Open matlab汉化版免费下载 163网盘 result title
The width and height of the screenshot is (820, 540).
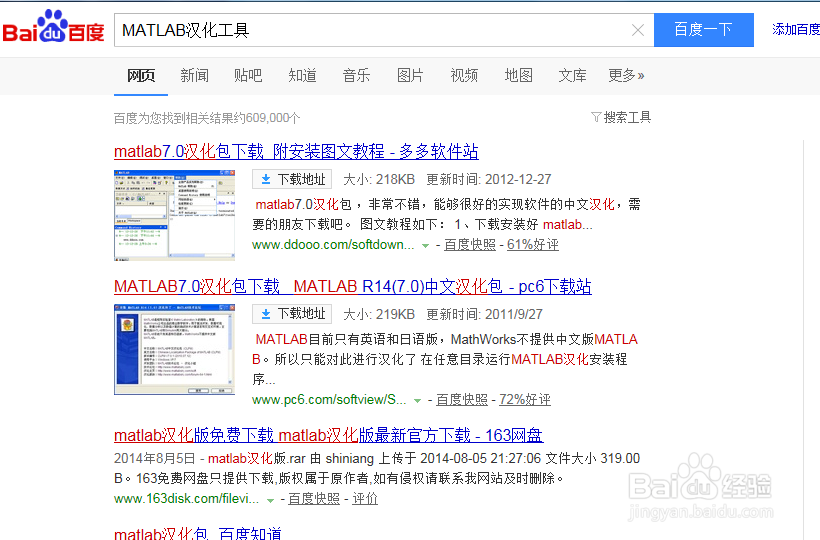(328, 435)
